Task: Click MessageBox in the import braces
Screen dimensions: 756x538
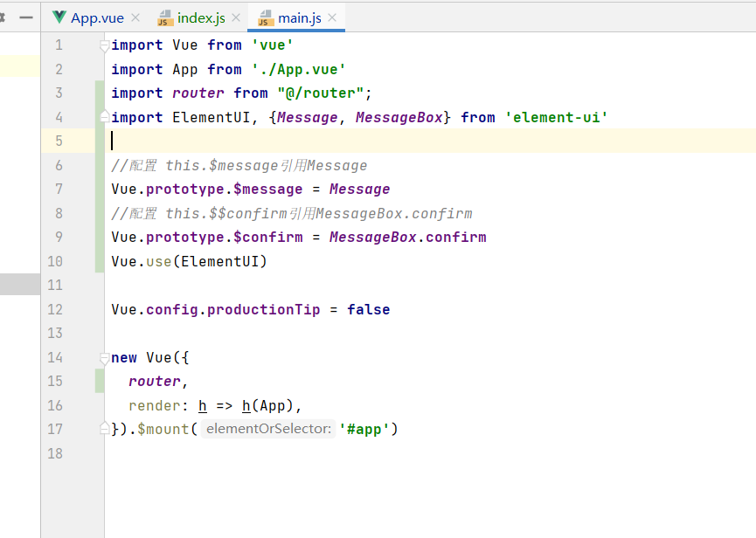Action: (x=399, y=117)
